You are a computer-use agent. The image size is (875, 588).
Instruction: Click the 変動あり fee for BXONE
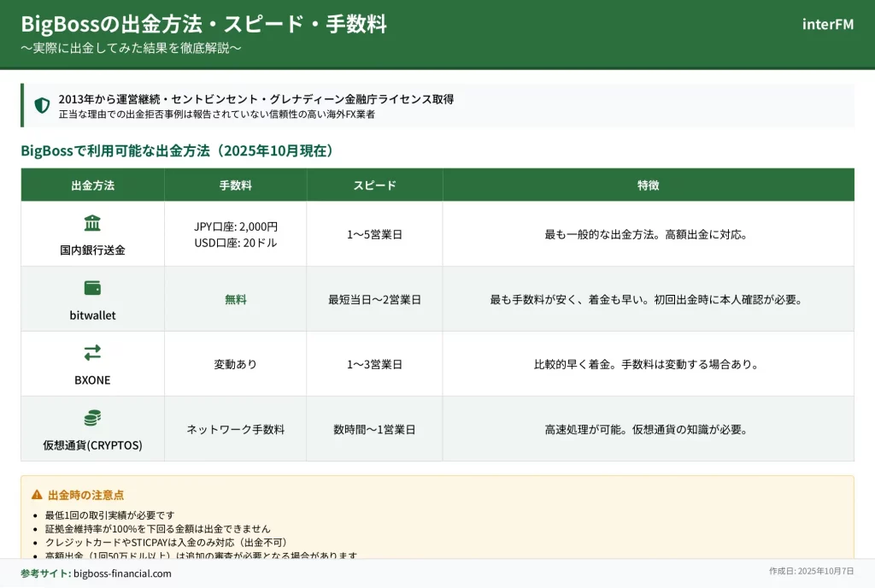tap(235, 364)
